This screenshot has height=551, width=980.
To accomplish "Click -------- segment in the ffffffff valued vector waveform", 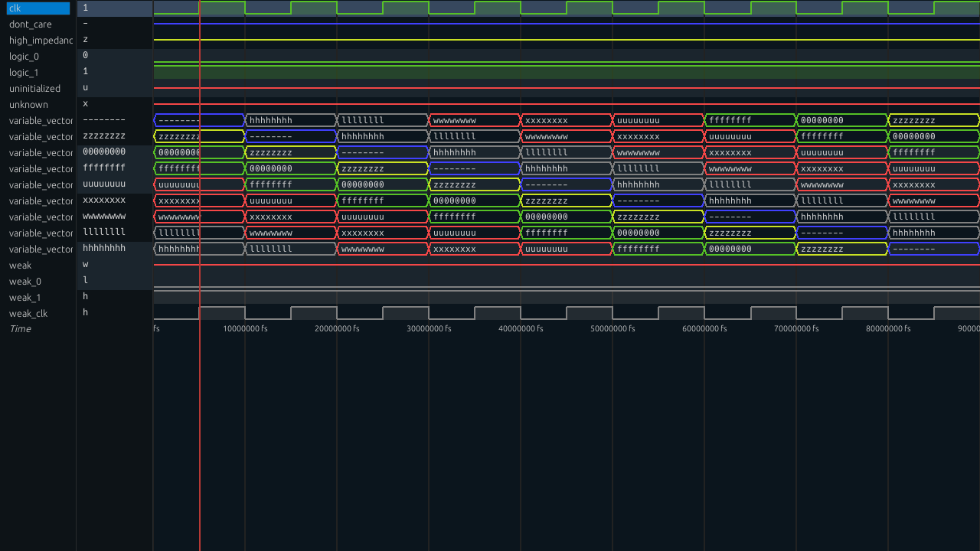I will (475, 168).
